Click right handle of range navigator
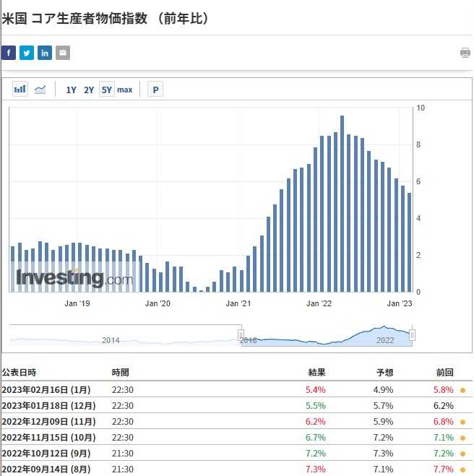 [413, 334]
